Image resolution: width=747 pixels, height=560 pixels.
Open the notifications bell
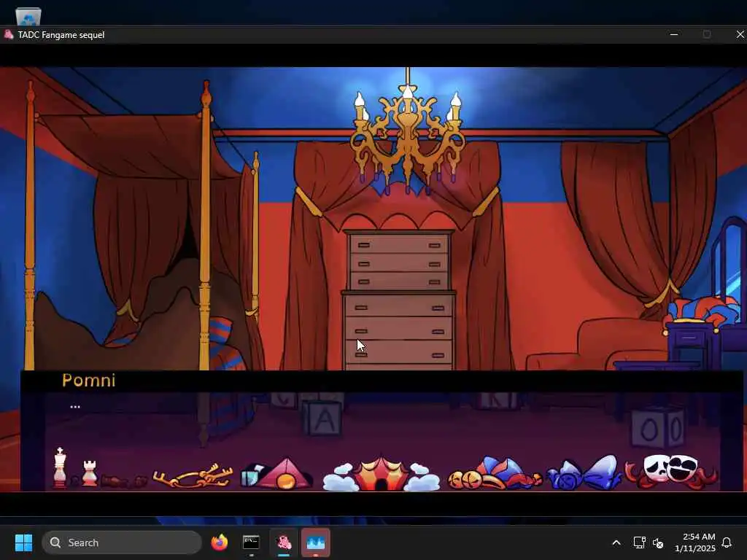point(727,542)
